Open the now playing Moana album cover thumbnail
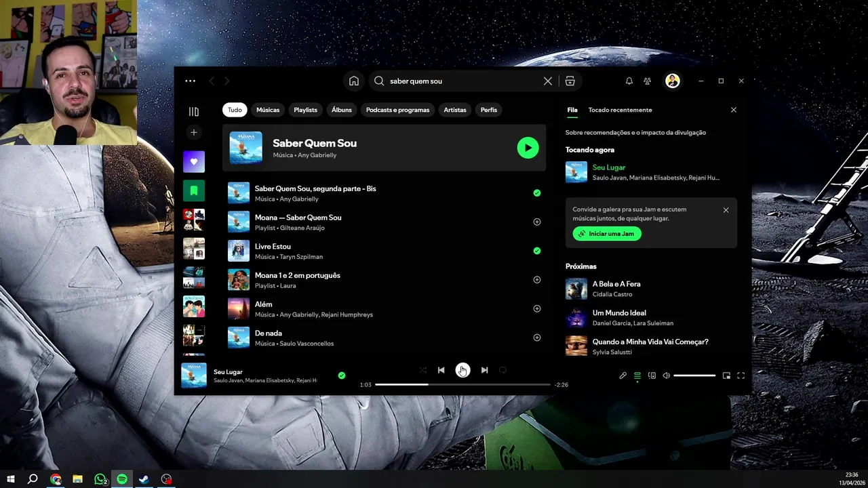The height and width of the screenshot is (488, 868). (x=194, y=375)
